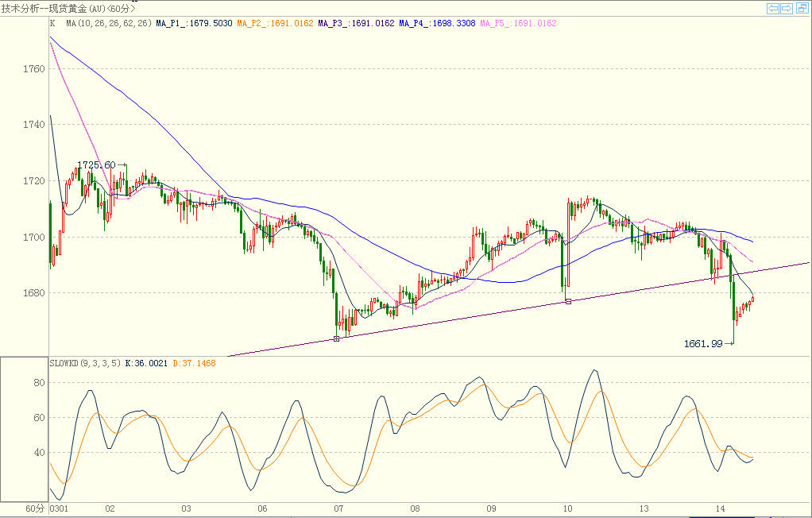Click the 40 level label on SLOWKD axis
Image resolution: width=812 pixels, height=518 pixels.
pyautogui.click(x=40, y=453)
